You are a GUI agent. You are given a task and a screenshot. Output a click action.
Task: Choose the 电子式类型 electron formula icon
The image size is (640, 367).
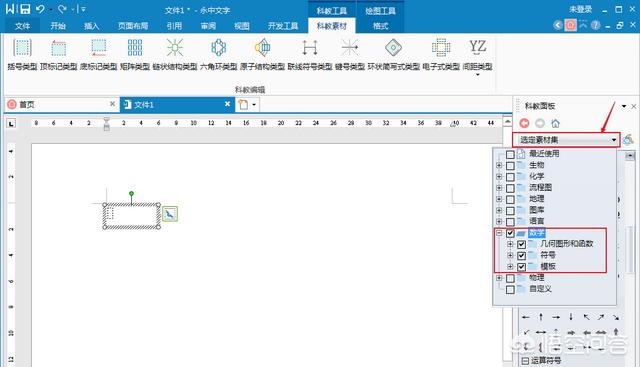pos(441,48)
